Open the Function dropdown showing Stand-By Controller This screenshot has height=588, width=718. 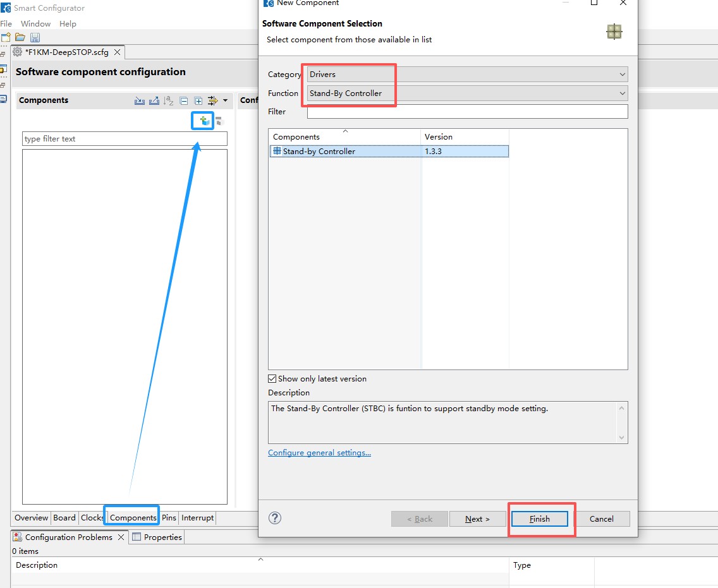pyautogui.click(x=467, y=93)
